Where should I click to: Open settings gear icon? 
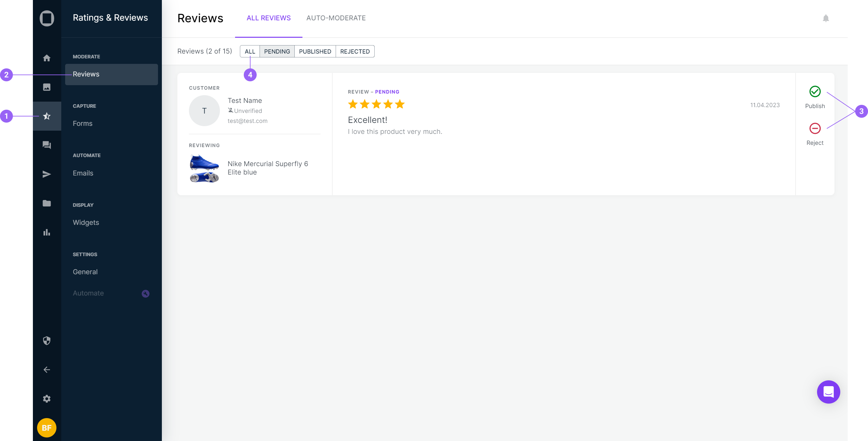click(46, 398)
